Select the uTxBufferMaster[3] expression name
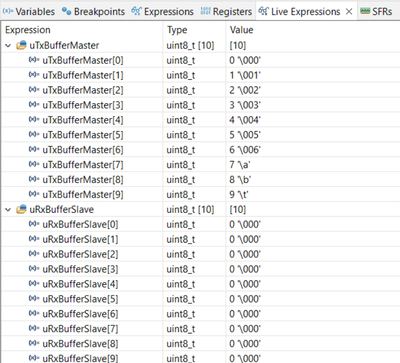 pos(83,105)
